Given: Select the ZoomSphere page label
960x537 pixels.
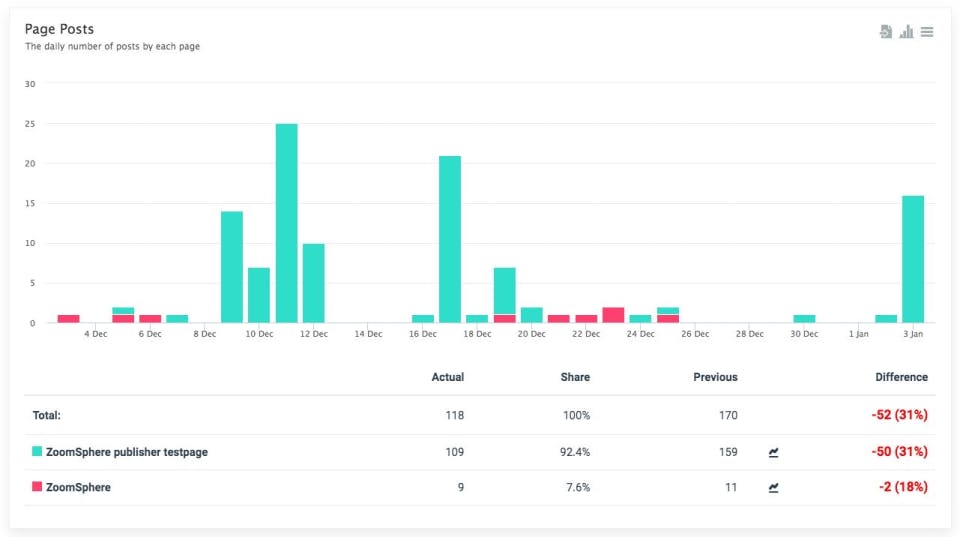Looking at the screenshot, I should (x=78, y=487).
